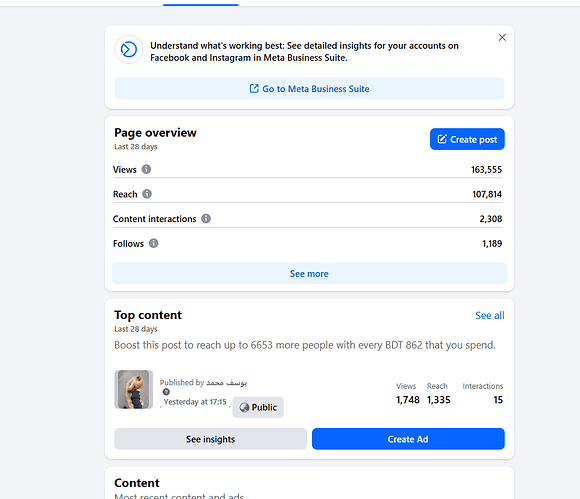Select the active tab with blue underline
580x499 pixels.
201,3
